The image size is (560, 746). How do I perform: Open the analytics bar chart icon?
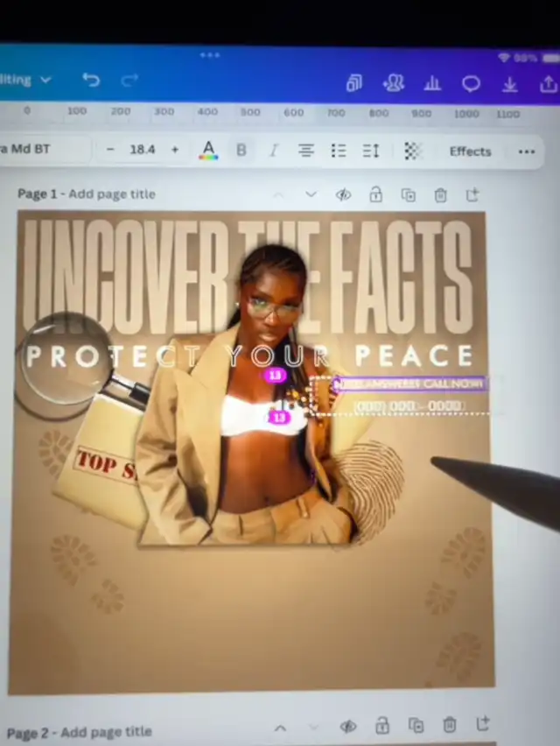click(x=432, y=84)
